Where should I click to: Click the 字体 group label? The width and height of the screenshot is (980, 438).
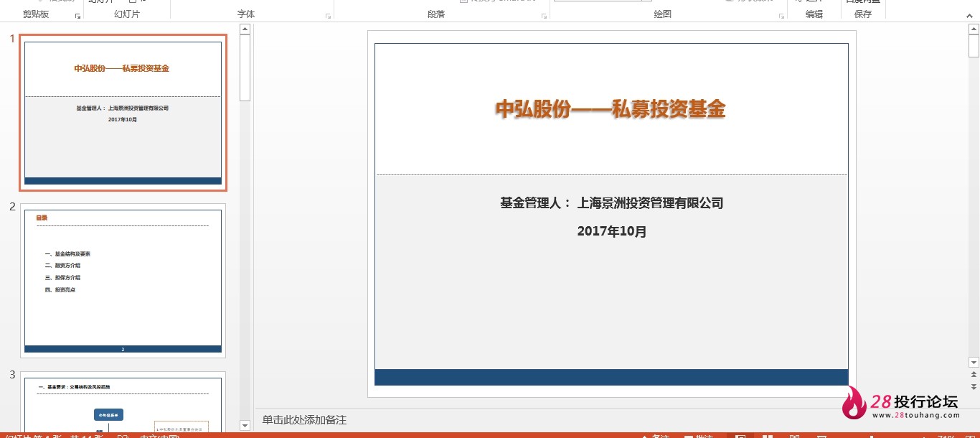tap(246, 14)
